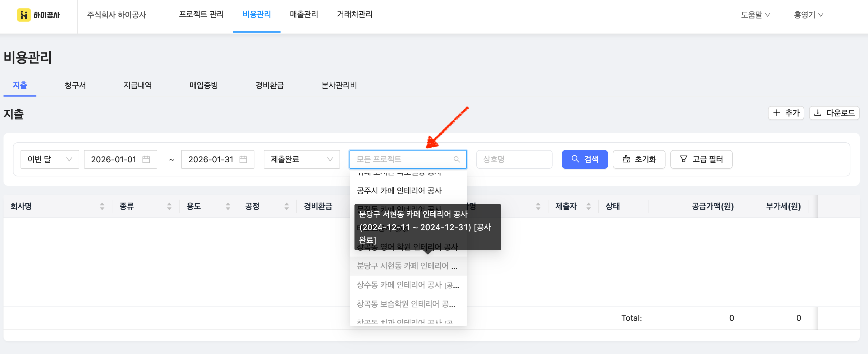This screenshot has width=868, height=354.
Task: Sort the 공정 column
Action: coord(286,206)
